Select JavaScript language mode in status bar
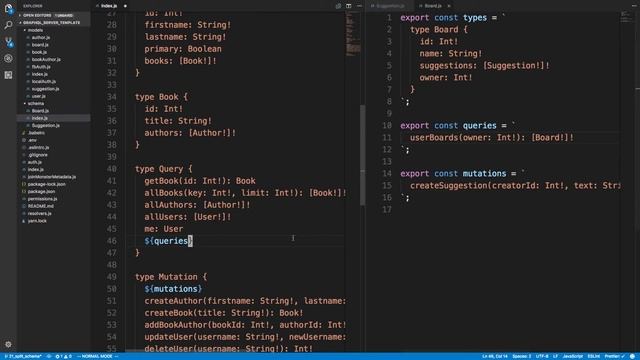 [573, 356]
